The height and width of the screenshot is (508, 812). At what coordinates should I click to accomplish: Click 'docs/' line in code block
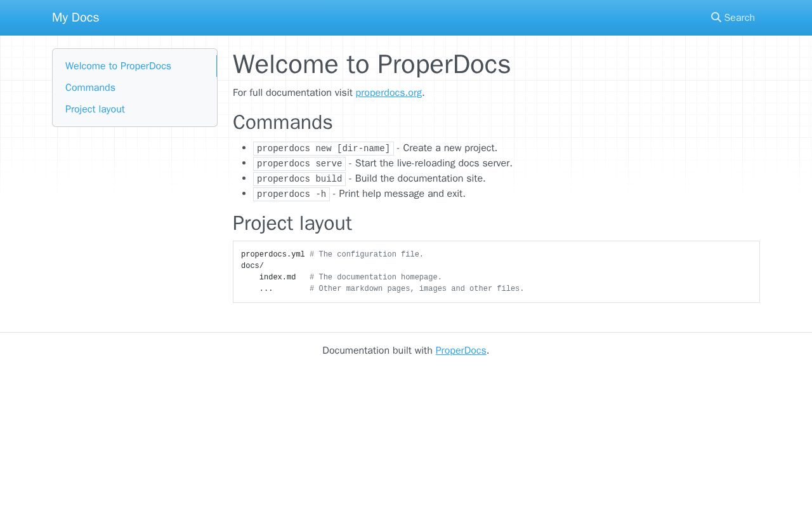point(252,266)
